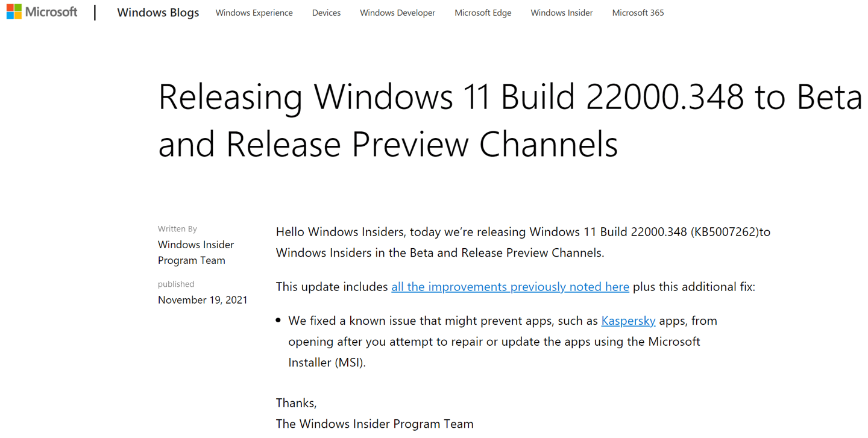This screenshot has height=438, width=868.
Task: Click the Microsoft wordmark next to the logo
Action: point(51,11)
